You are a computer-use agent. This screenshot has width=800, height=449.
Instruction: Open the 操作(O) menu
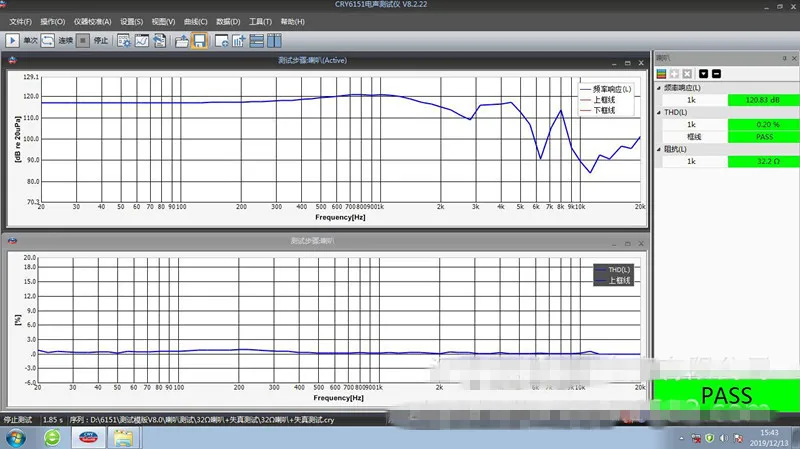pos(53,21)
